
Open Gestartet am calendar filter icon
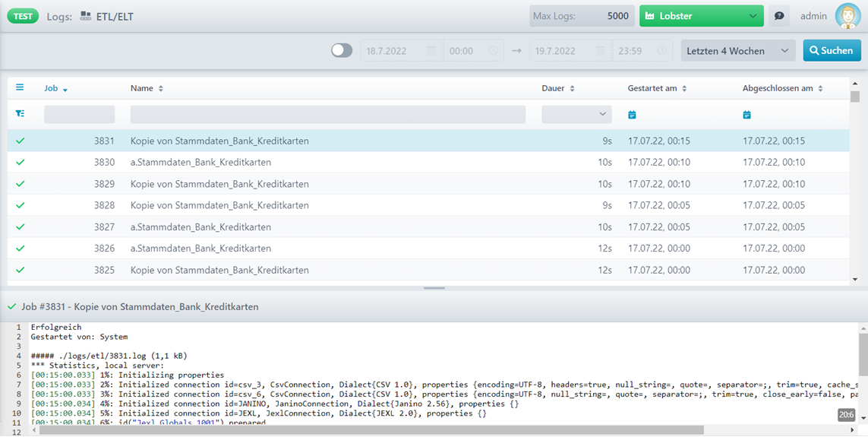click(x=632, y=115)
